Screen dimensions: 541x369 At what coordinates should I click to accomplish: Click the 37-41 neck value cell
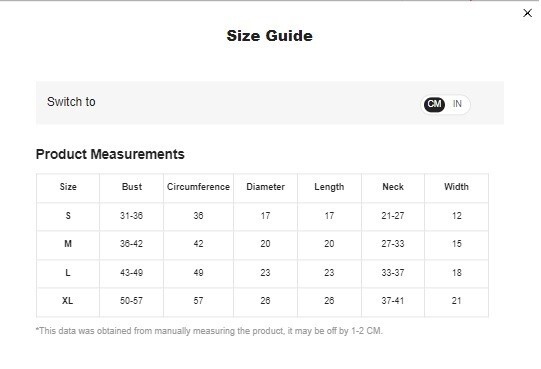coord(393,301)
